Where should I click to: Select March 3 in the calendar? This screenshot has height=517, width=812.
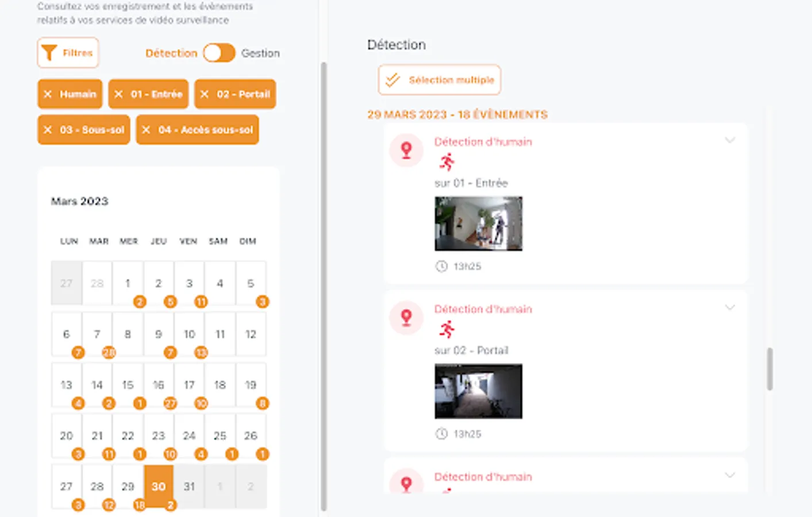[189, 283]
